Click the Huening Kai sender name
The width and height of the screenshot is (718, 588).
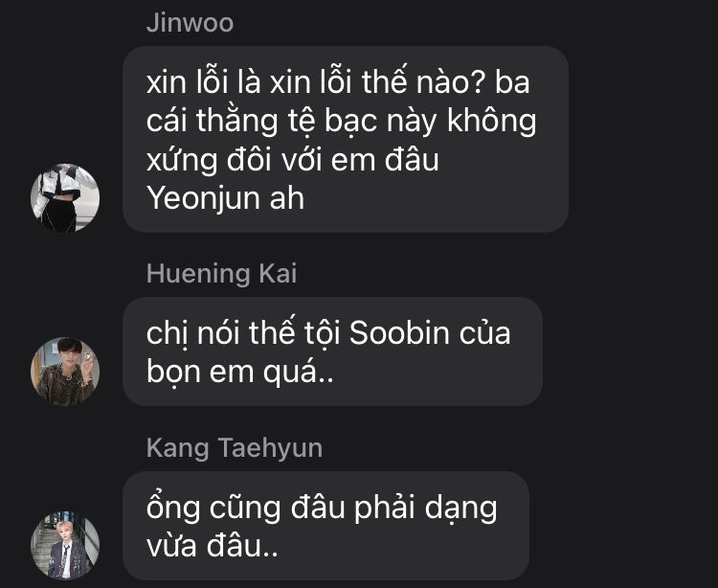click(x=222, y=273)
